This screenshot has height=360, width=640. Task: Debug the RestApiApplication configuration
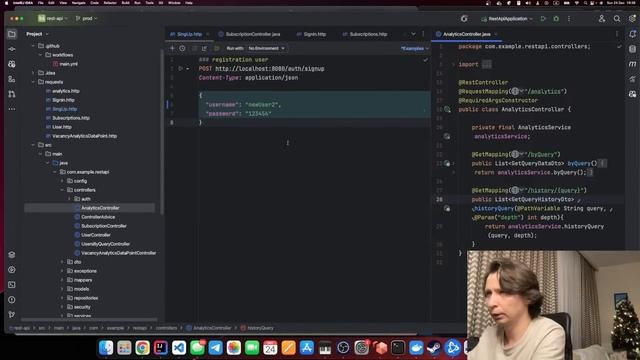click(556, 19)
